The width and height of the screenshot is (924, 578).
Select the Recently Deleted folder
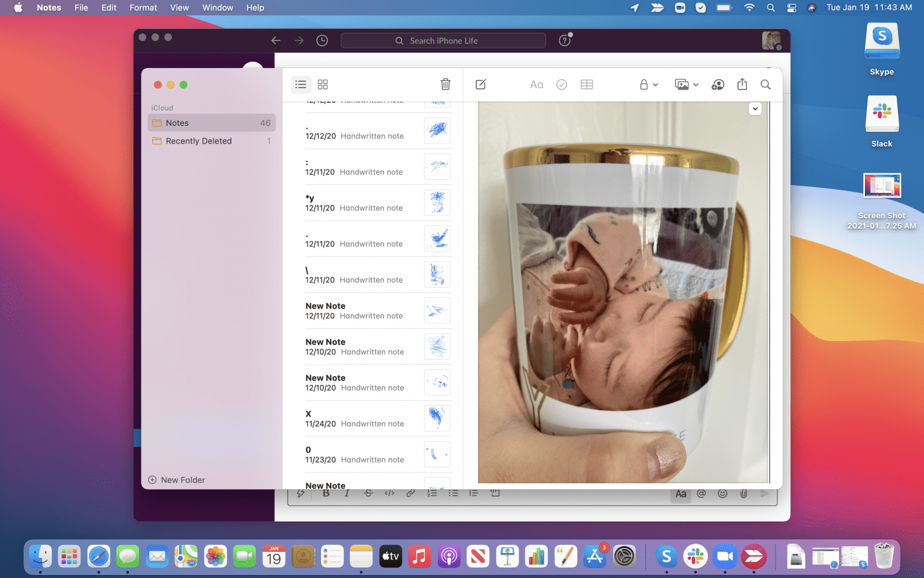coord(199,141)
